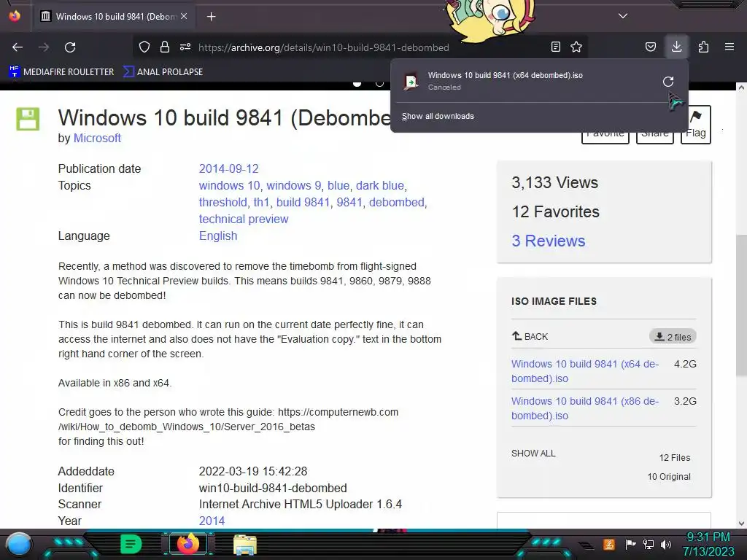Open MEDIAFIRE ROULETTER bookmark
The image size is (747, 560).
pos(61,72)
